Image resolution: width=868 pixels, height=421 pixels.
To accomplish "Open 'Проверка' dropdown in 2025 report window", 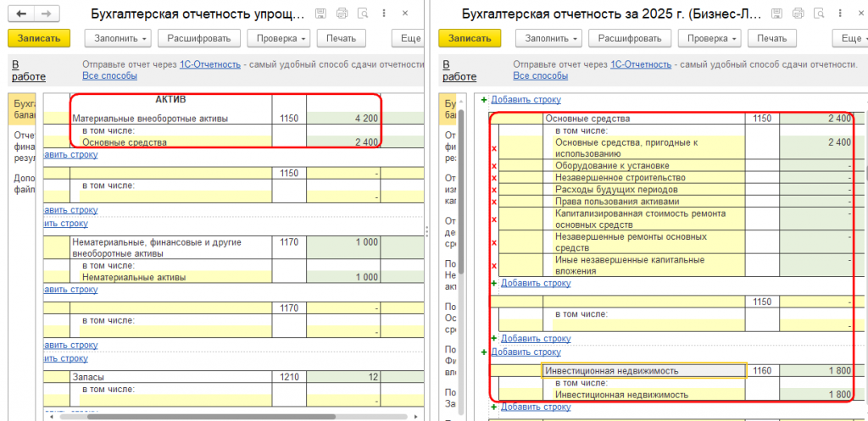I will [709, 38].
